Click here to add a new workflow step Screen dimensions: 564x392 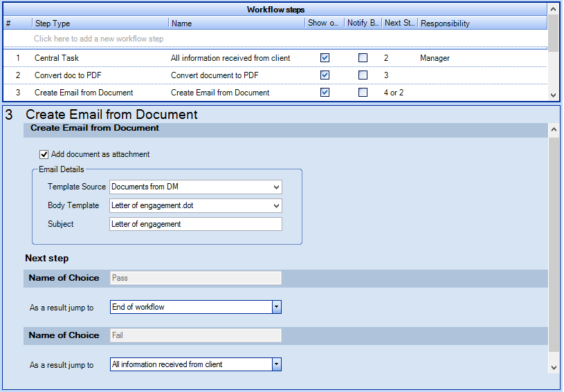coord(98,39)
